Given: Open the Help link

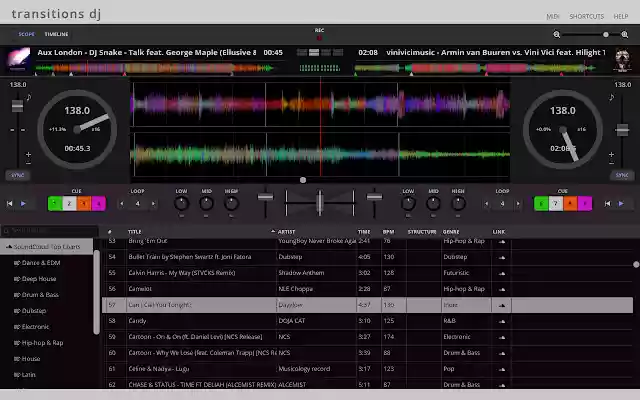Looking at the screenshot, I should click(x=621, y=16).
